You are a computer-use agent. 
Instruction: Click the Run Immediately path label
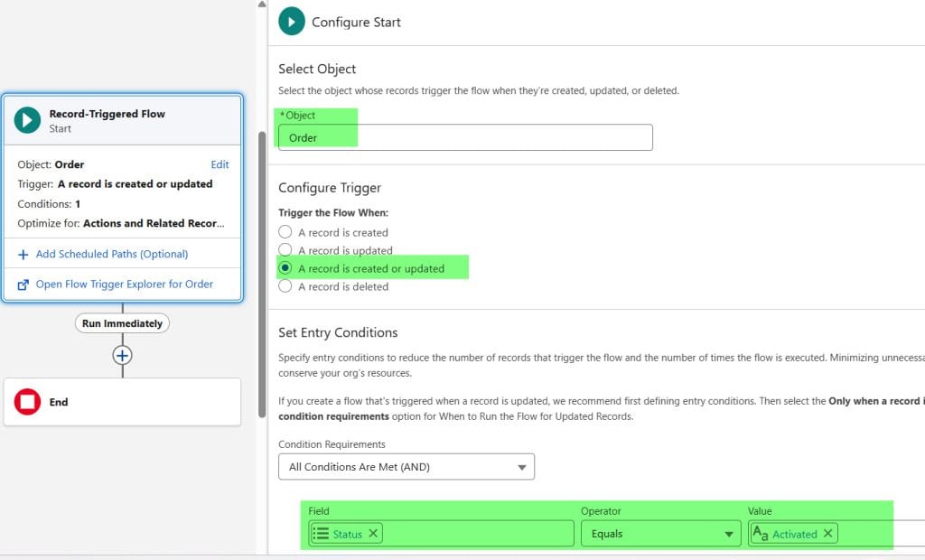[x=122, y=323]
